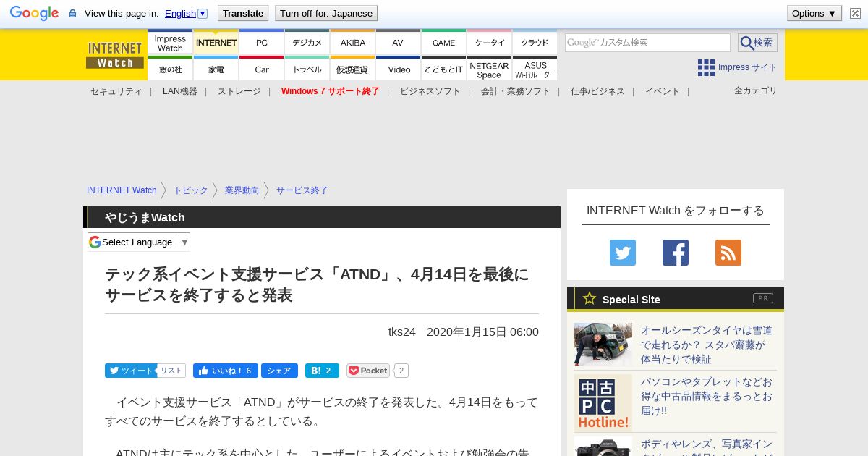This screenshot has width=868, height=456.
Task: Open 全カテゴリ list
Action: pos(756,90)
